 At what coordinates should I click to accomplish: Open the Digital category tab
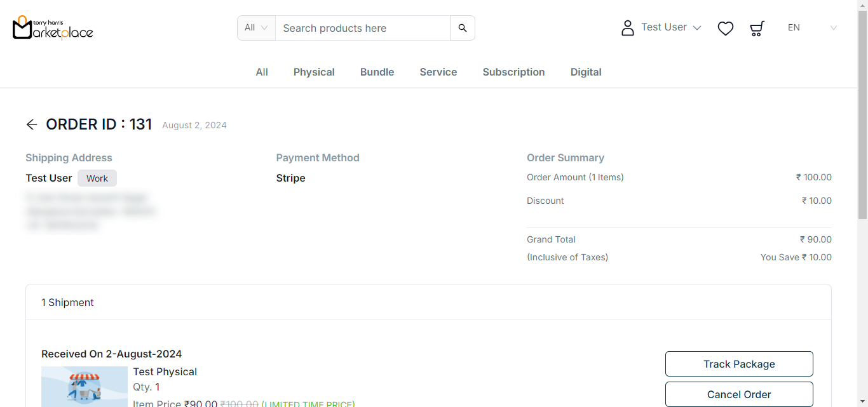[x=586, y=72]
